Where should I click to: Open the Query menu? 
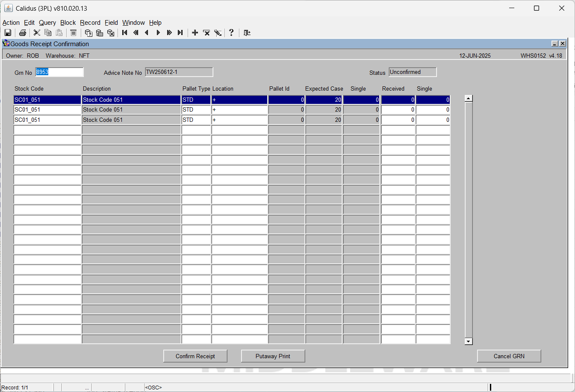click(x=47, y=23)
